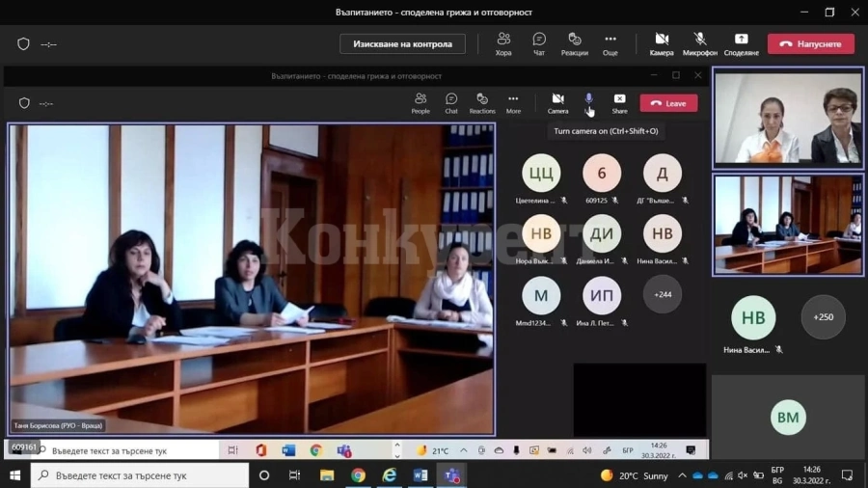The height and width of the screenshot is (488, 868).
Task: Open the Чат conversation panel
Action: [538, 43]
